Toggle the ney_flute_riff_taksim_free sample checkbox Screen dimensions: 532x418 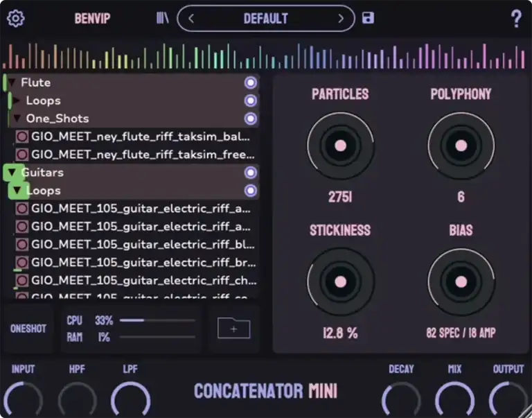tap(22, 155)
